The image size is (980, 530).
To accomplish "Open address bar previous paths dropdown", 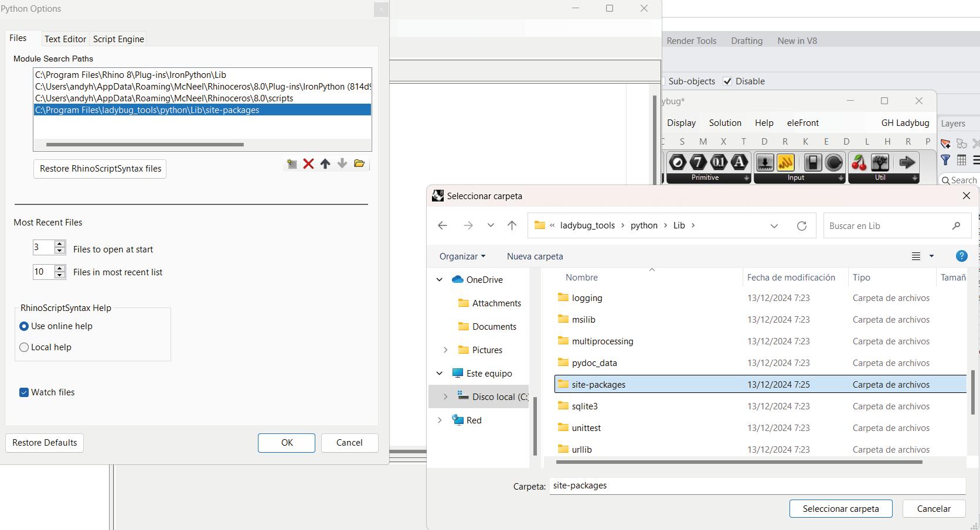I will coord(774,225).
